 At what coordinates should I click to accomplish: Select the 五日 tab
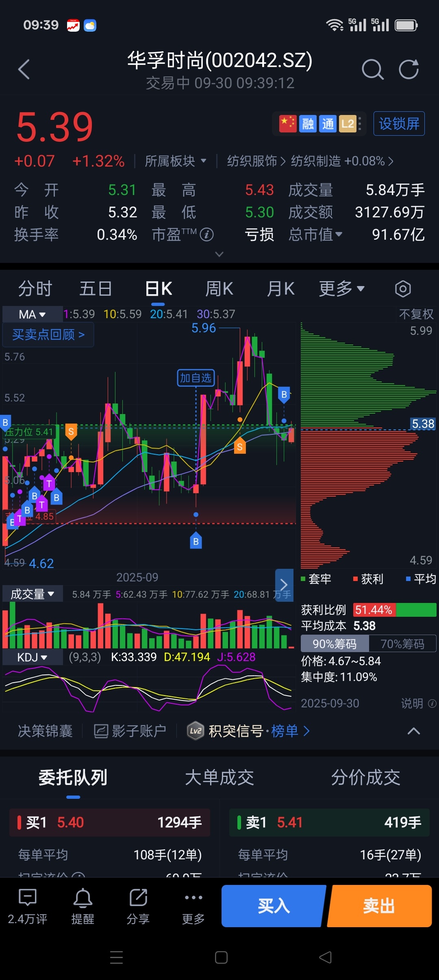96,289
